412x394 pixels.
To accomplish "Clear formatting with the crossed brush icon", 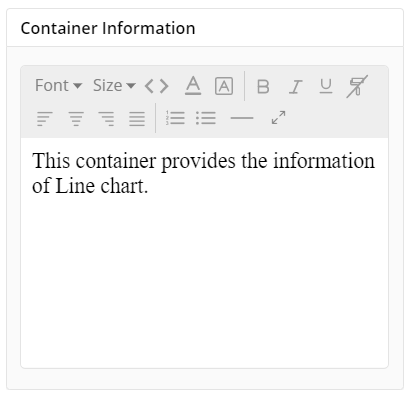I will click(357, 86).
